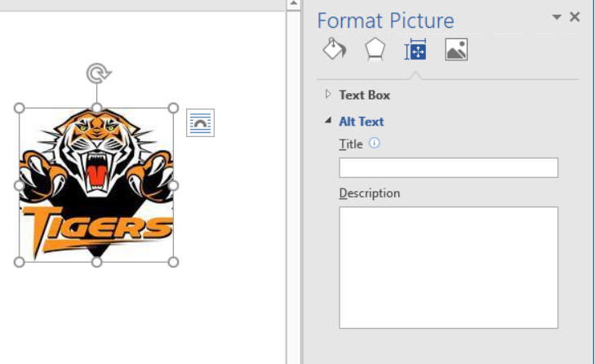This screenshot has height=364, width=595.
Task: Open the Fill & Line tab icon
Action: click(x=335, y=49)
